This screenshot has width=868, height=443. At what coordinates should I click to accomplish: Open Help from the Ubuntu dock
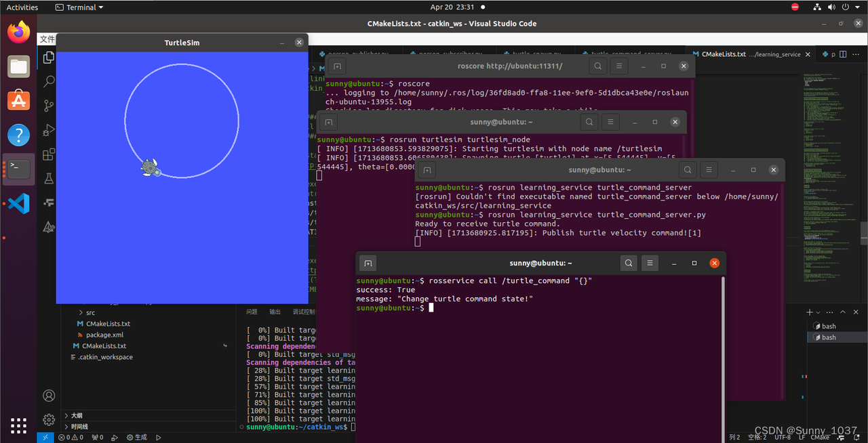tap(19, 135)
